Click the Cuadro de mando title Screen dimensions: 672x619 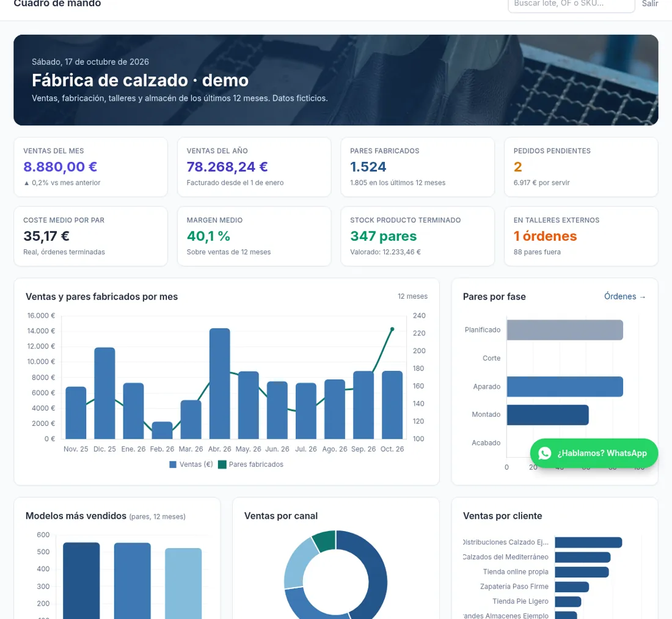click(x=57, y=4)
